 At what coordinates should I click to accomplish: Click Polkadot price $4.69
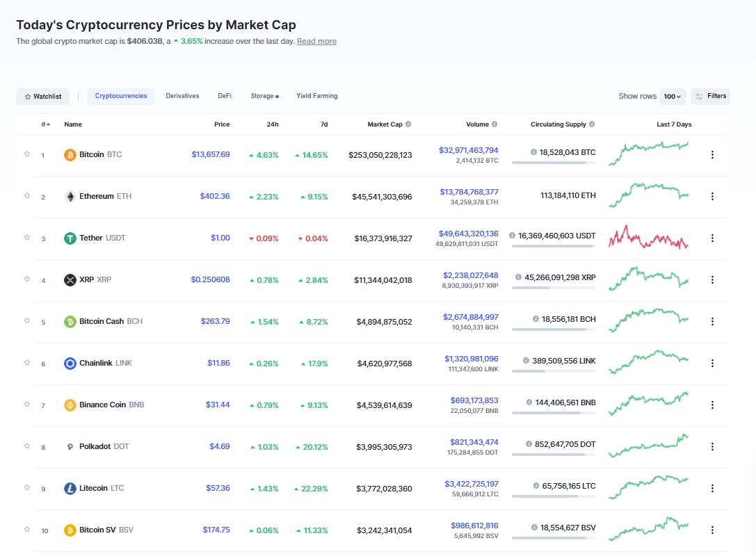point(219,446)
